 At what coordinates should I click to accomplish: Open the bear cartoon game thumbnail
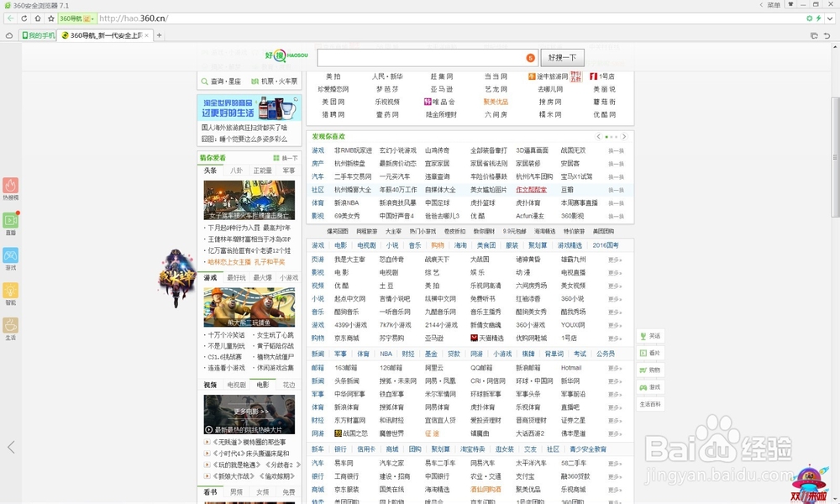click(249, 307)
